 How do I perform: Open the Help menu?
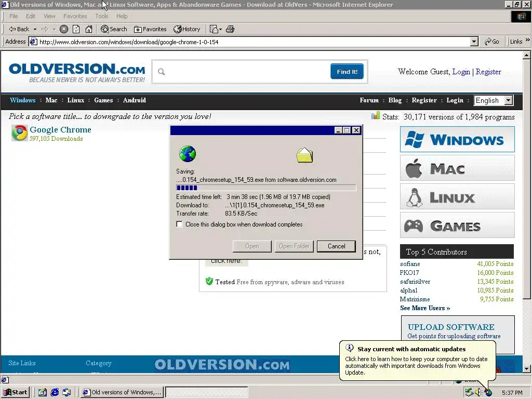[x=122, y=16]
